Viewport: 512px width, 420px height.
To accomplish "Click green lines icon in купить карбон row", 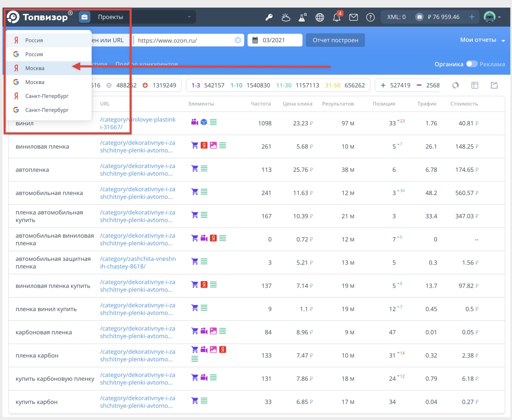I will point(204,400).
